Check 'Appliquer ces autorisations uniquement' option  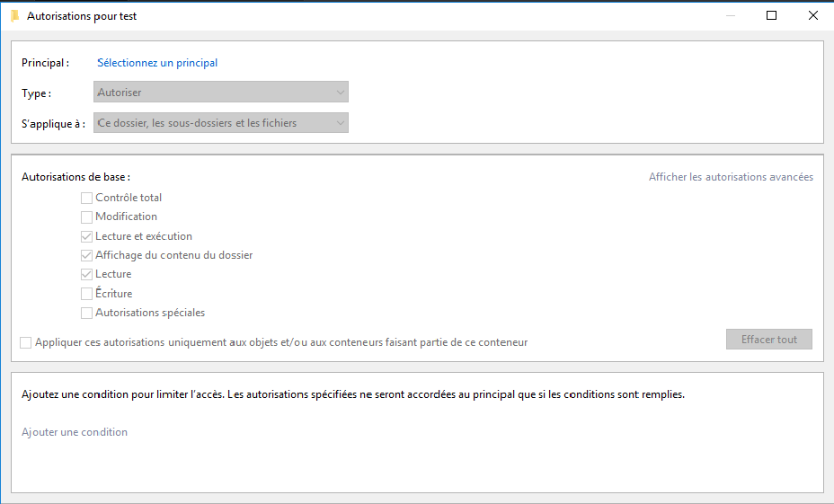(x=25, y=342)
